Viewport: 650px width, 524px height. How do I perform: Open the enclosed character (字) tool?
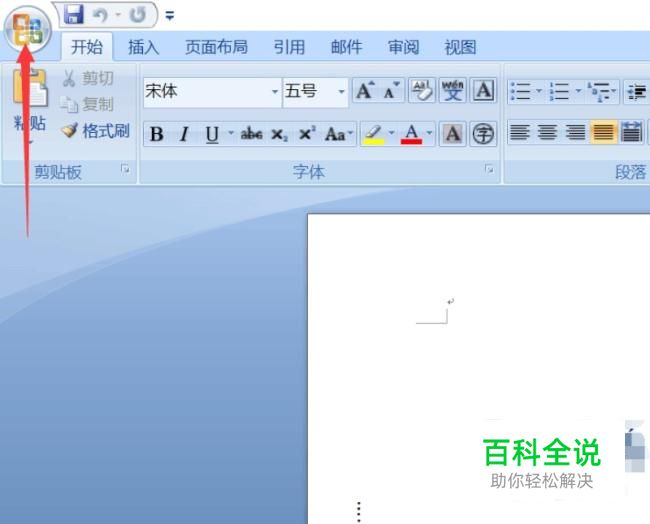pos(483,134)
